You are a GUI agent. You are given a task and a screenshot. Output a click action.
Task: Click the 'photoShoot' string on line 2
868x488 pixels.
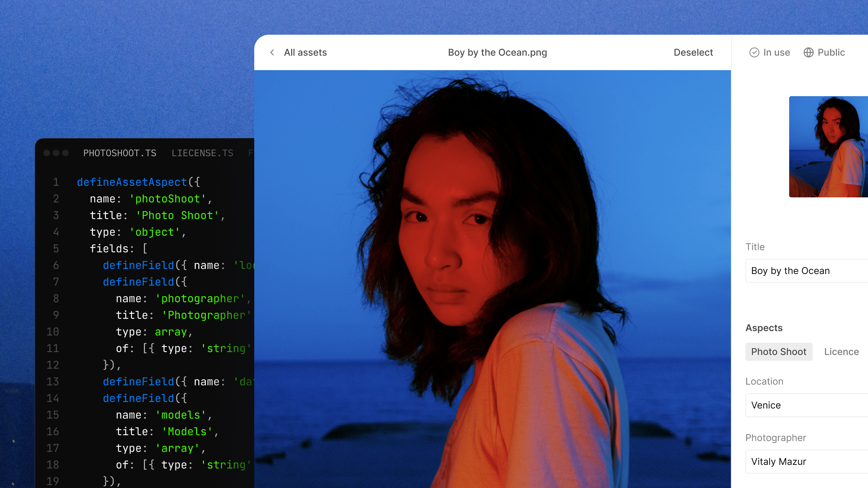(168, 199)
